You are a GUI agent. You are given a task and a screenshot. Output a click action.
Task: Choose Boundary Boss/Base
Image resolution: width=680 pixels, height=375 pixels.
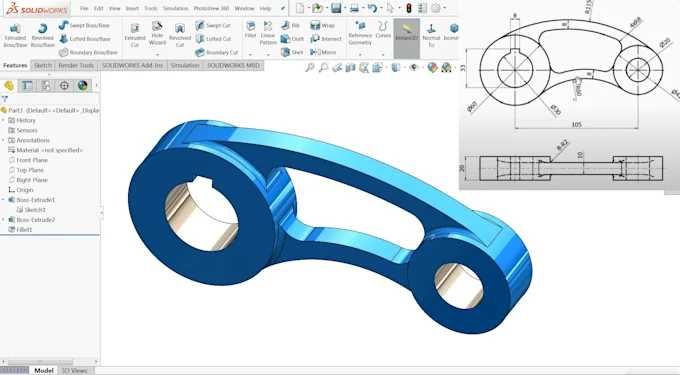point(88,52)
